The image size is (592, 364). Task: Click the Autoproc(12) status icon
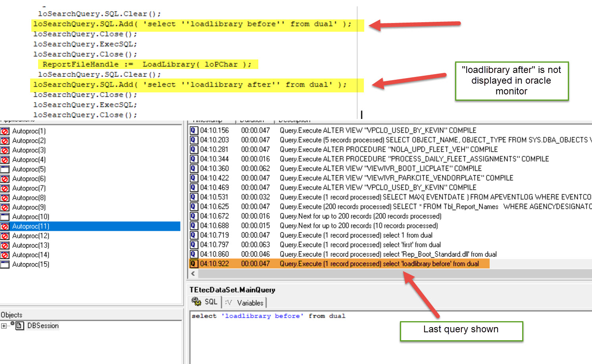(x=5, y=236)
